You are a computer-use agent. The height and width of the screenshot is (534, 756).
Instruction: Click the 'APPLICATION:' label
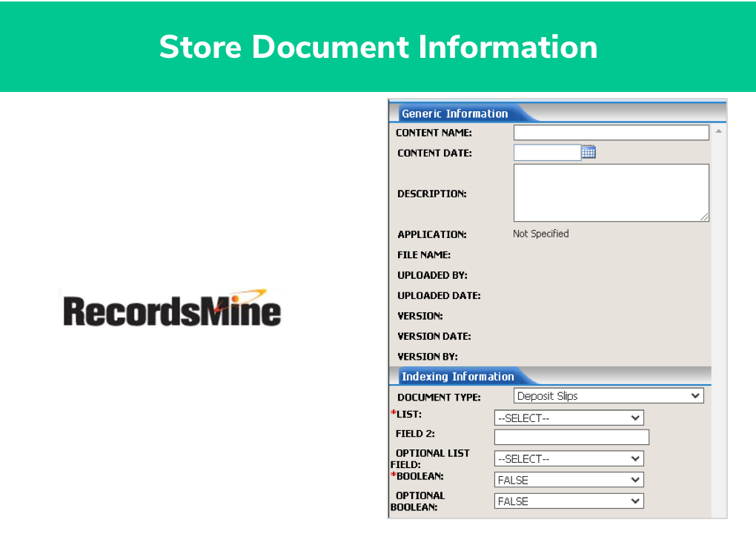pyautogui.click(x=431, y=234)
